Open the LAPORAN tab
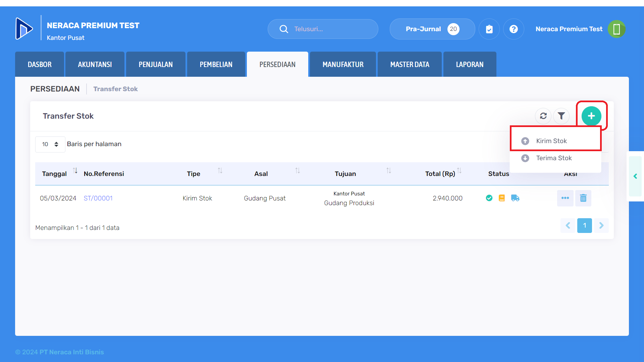This screenshot has height=362, width=644. pos(470,64)
